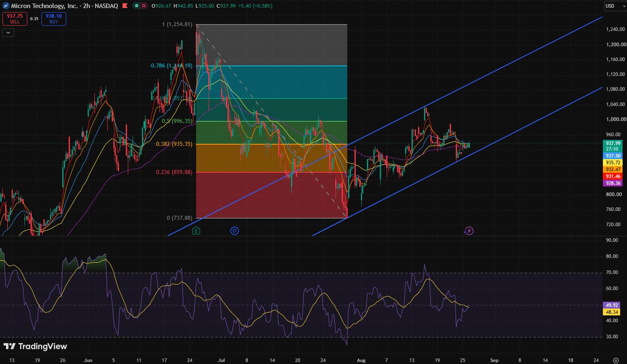
Task: Click the green 937.99 last price tag
Action: [x=613, y=143]
